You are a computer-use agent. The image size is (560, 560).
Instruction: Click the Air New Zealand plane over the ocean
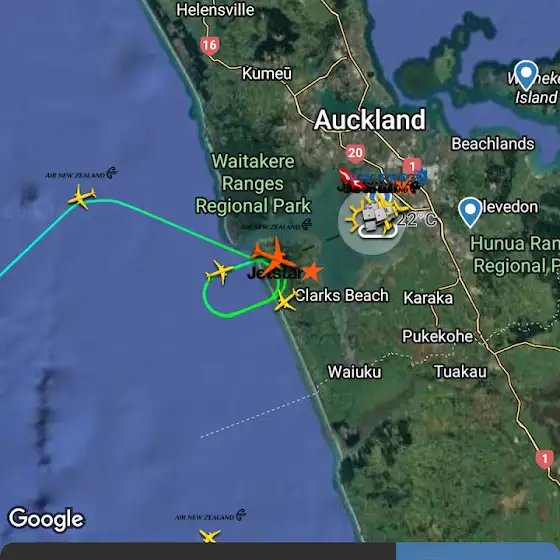tap(82, 196)
